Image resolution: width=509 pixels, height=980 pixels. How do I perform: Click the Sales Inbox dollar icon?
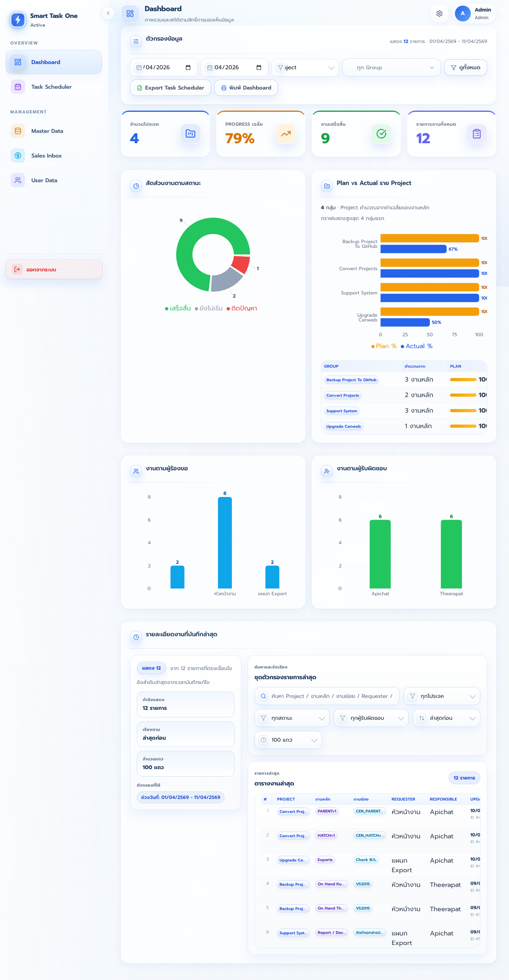pos(18,156)
